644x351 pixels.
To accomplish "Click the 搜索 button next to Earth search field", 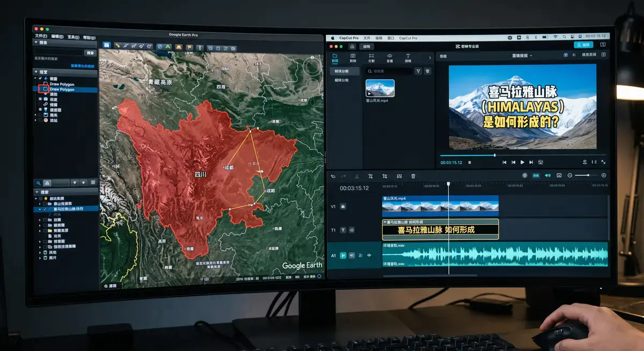I will coord(91,53).
